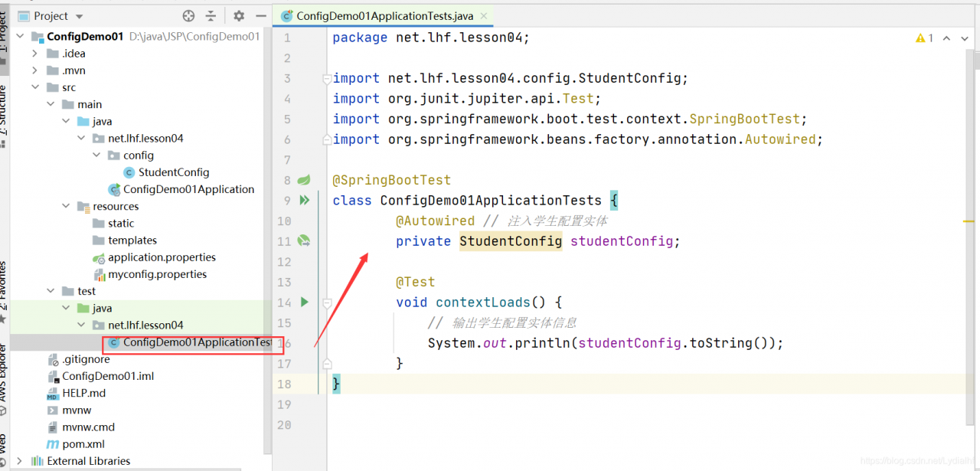Click the package declaration line

coord(431,38)
